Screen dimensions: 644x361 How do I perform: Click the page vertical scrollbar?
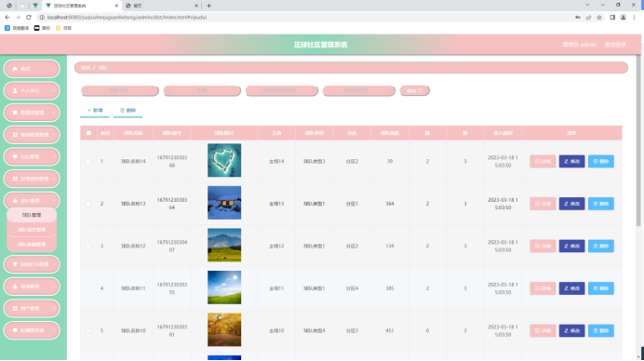[638, 140]
